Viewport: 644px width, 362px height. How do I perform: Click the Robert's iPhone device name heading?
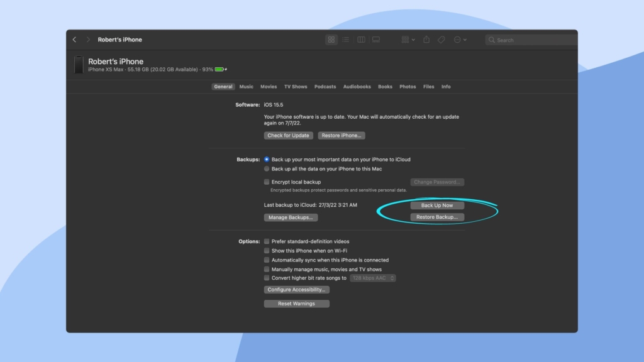116,61
